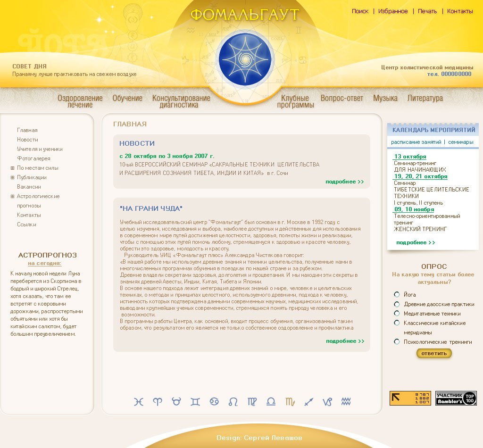Image resolution: width=483 pixels, height=448 pixels.
Task: Open Вакансии sidebar link
Action: [x=29, y=187]
